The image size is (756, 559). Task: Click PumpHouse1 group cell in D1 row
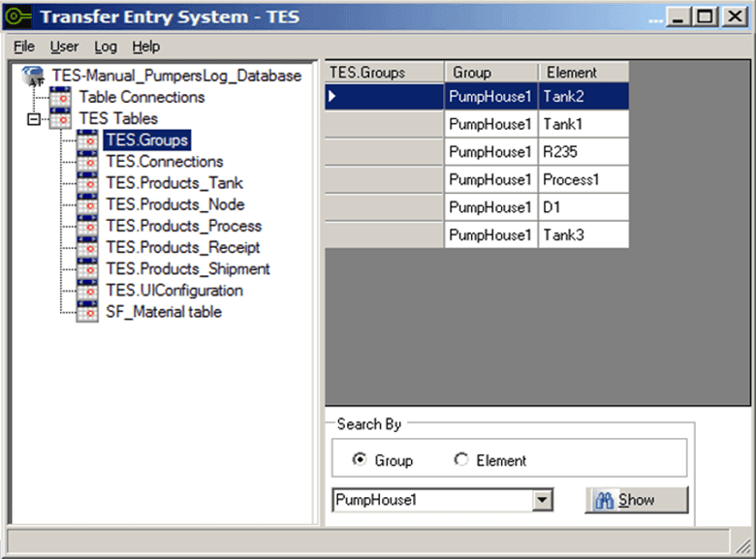490,207
